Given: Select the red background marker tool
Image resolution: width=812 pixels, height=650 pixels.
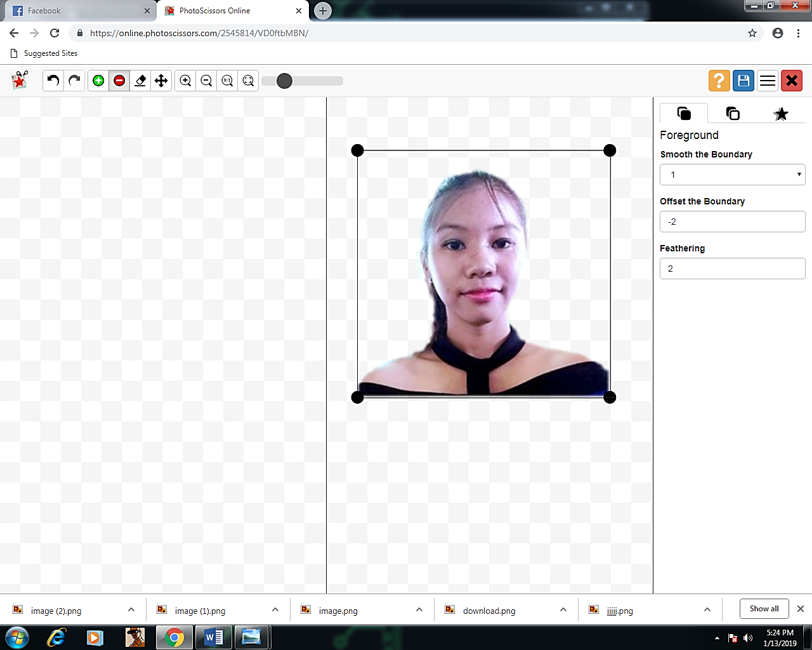Looking at the screenshot, I should [x=119, y=81].
